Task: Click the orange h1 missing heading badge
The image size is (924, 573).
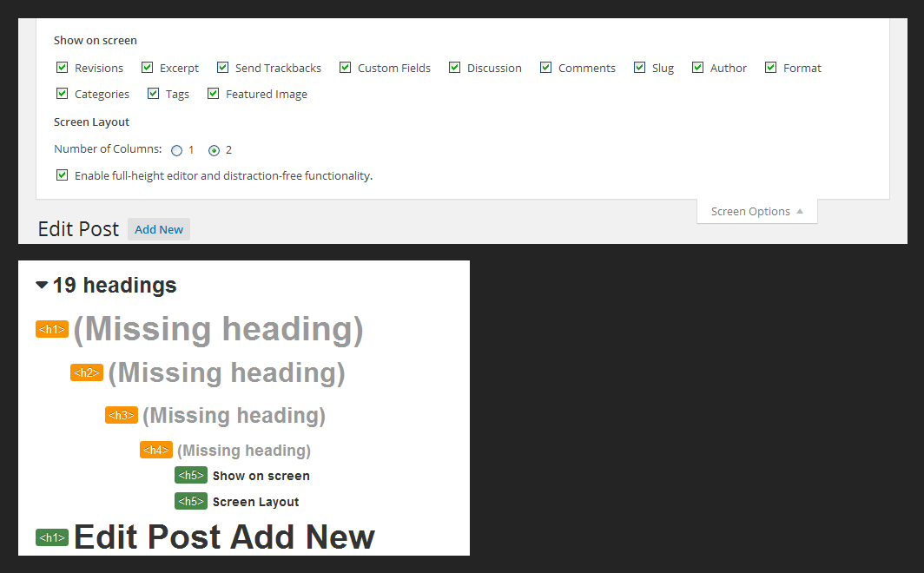Action: click(x=52, y=329)
